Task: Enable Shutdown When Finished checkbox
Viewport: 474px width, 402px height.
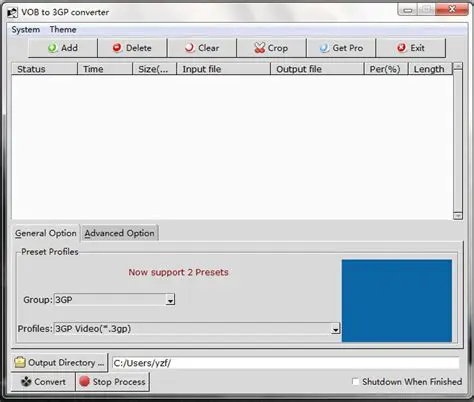Action: [x=356, y=381]
